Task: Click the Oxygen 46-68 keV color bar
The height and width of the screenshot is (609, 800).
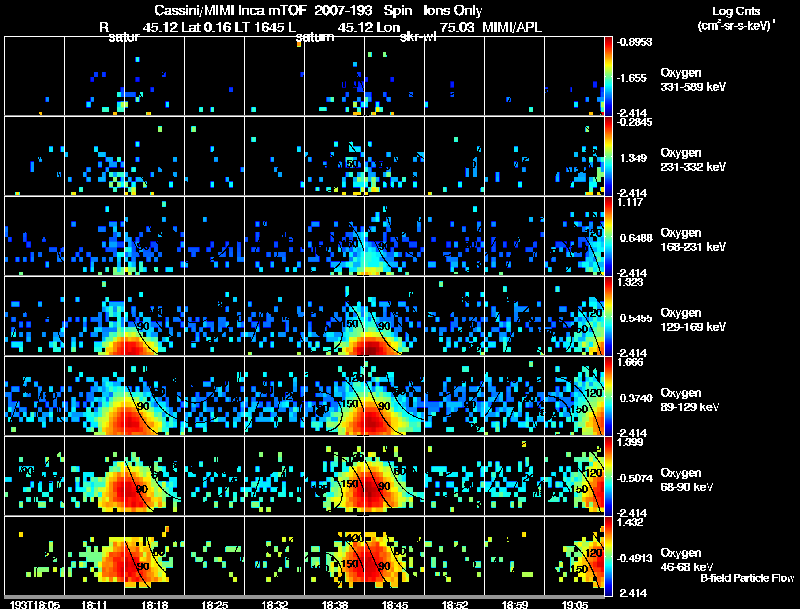Action: (608, 556)
